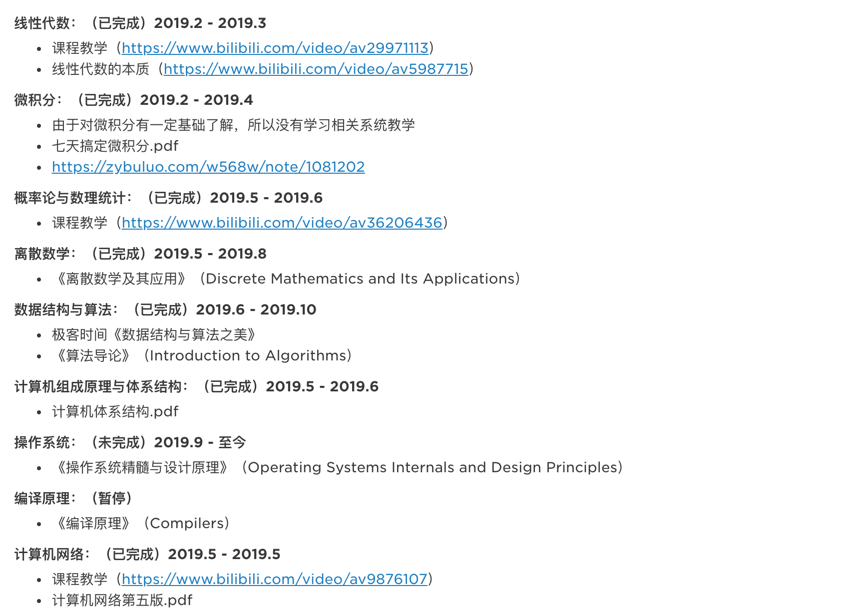Screen dimensions: 848x616
Task: Click 极客时间《数据结构与算法之美》 item
Action: coord(155,334)
